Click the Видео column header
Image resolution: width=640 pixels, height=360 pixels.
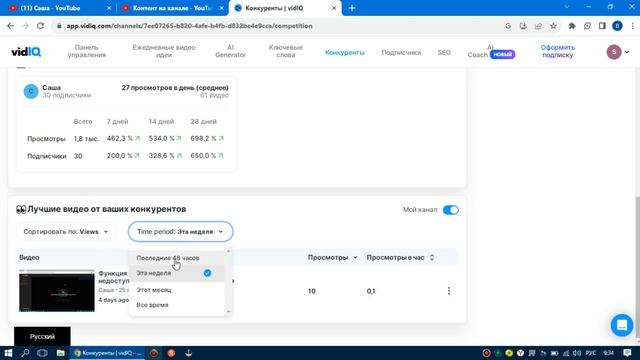pyautogui.click(x=29, y=258)
